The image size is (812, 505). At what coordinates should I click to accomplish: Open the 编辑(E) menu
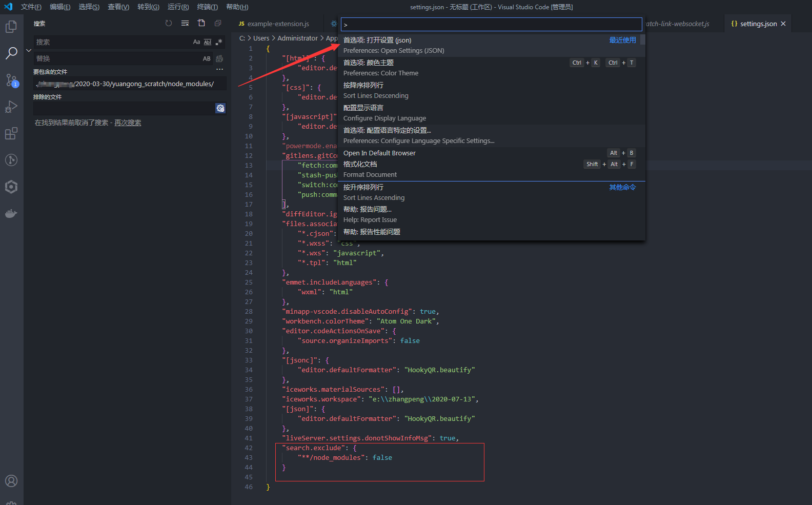[x=60, y=7]
